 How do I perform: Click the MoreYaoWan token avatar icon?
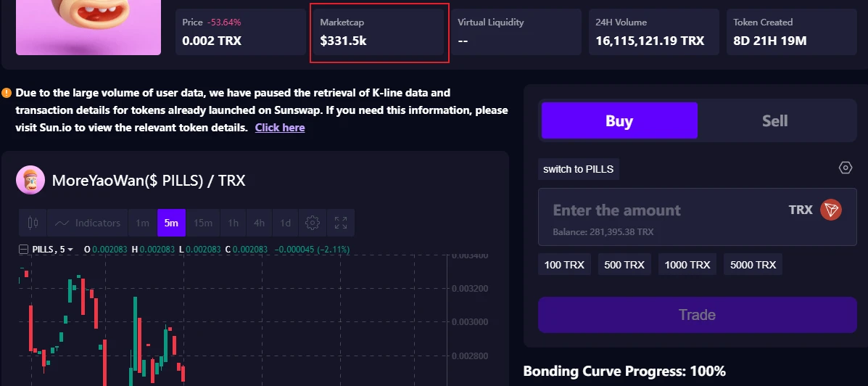[x=30, y=180]
